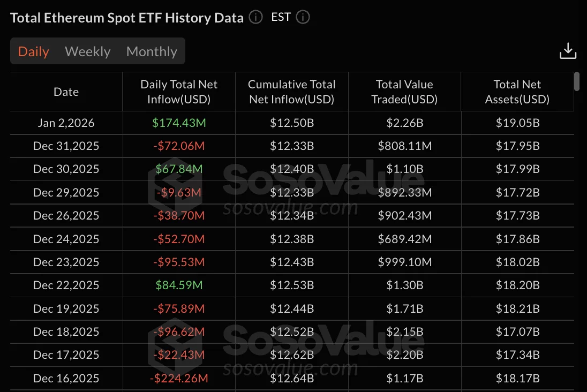Switch to the Monthly tab
The image size is (587, 392).
pos(152,51)
